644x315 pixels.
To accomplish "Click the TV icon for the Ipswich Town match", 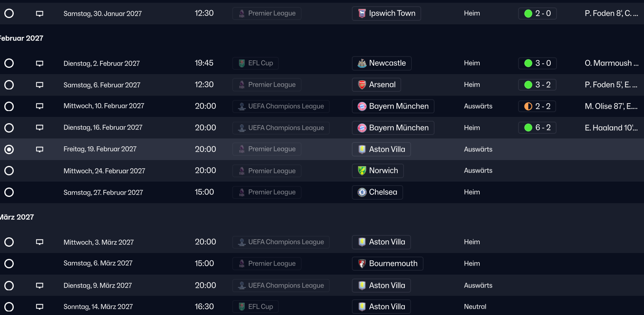I will click(x=40, y=14).
